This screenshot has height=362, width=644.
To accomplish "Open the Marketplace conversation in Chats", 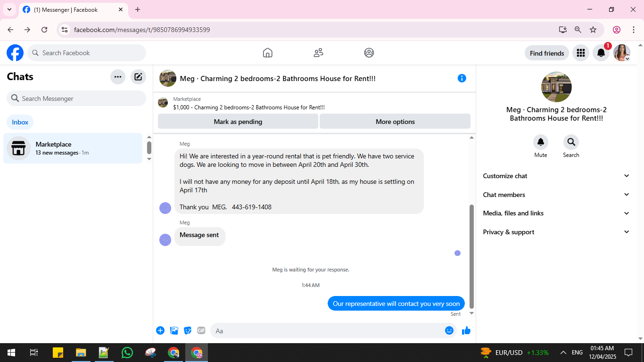I will tap(73, 148).
